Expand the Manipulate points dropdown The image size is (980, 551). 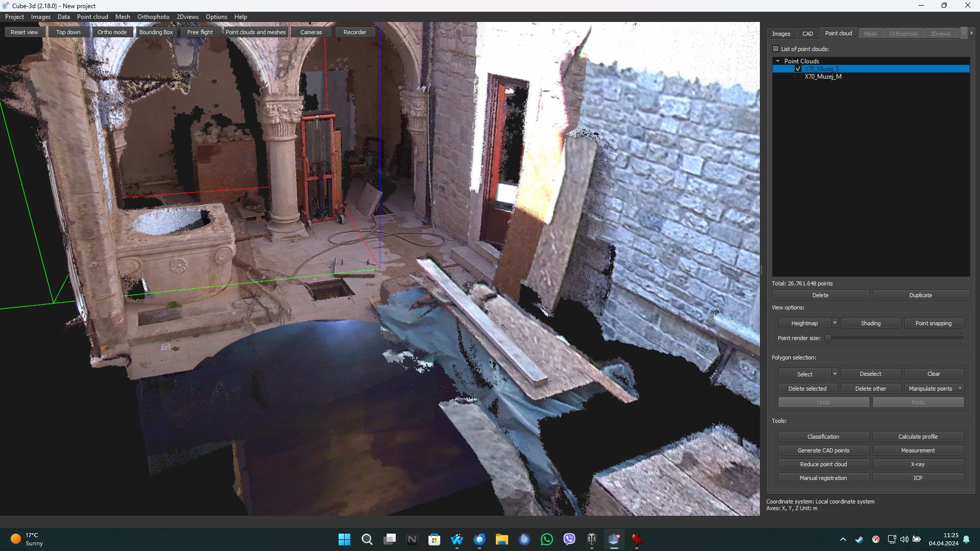tap(960, 389)
